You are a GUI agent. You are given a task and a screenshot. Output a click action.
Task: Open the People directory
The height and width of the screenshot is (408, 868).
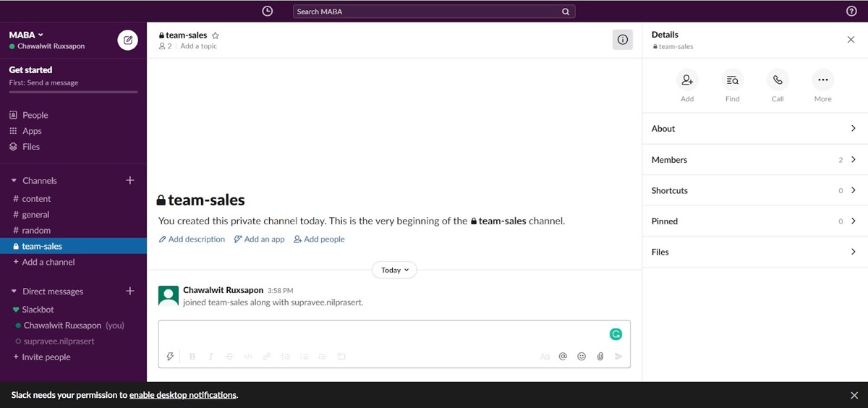(35, 115)
